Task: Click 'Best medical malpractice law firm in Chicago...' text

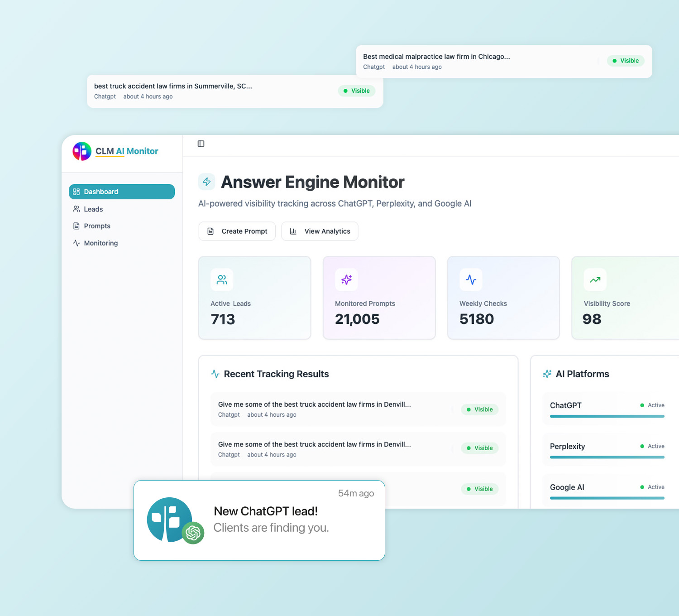Action: (436, 57)
